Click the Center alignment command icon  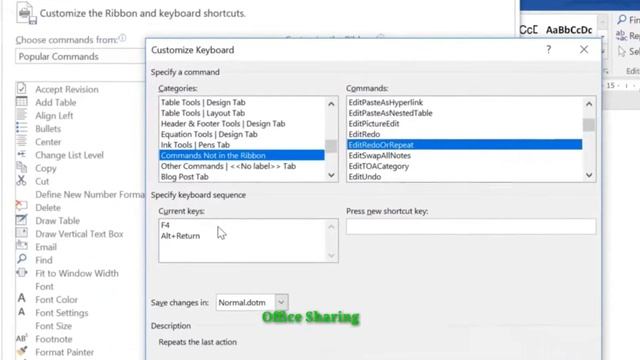pos(22,141)
